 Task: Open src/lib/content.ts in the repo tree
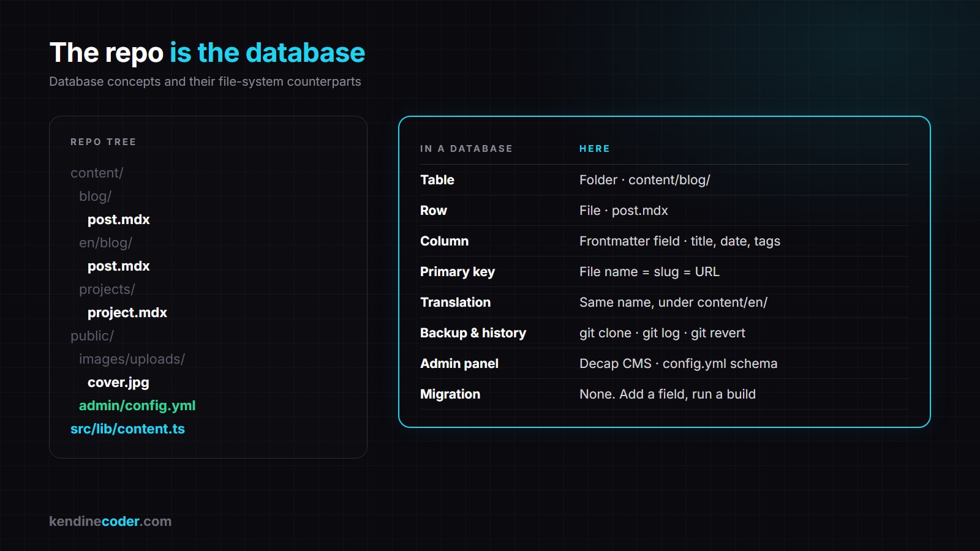(x=127, y=429)
